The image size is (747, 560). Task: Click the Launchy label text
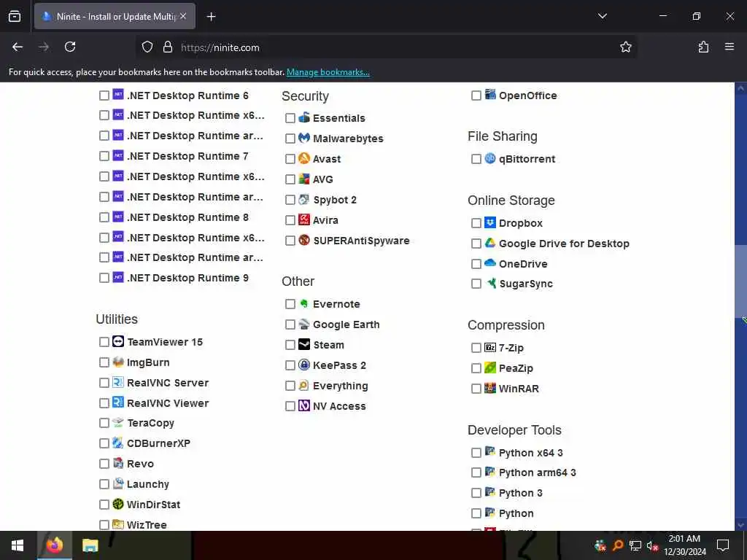148,484
